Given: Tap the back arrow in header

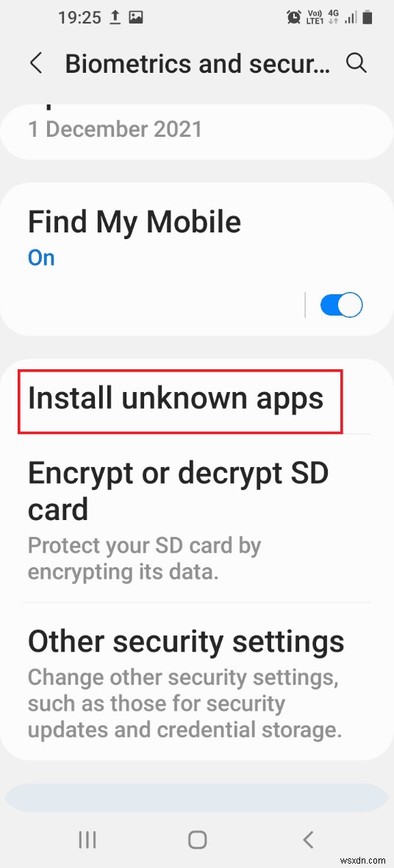Looking at the screenshot, I should coord(36,64).
